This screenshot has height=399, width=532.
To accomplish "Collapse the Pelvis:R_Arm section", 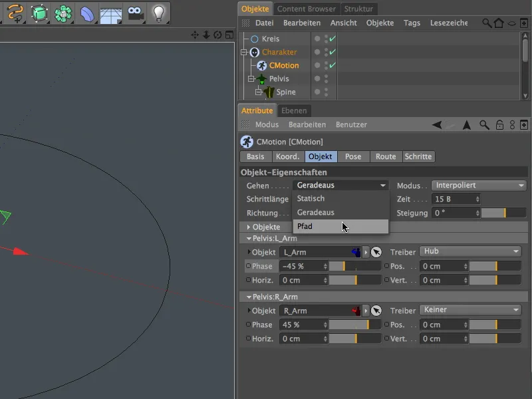I will [x=249, y=297].
